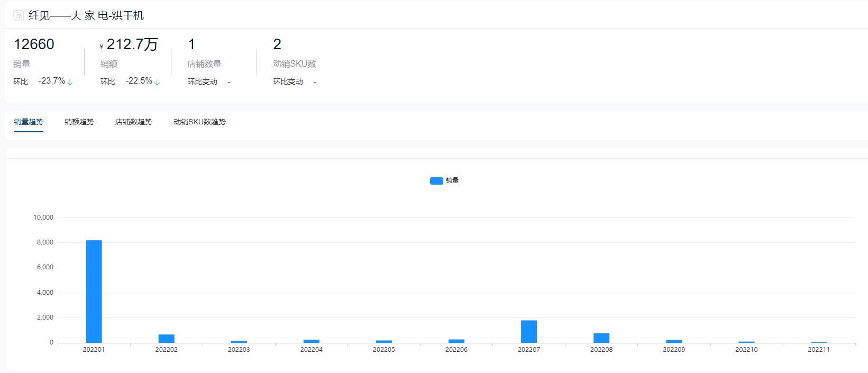Viewport: 868px width, 373px height.
Task: Click the 8,000 y-axis label
Action: point(45,242)
